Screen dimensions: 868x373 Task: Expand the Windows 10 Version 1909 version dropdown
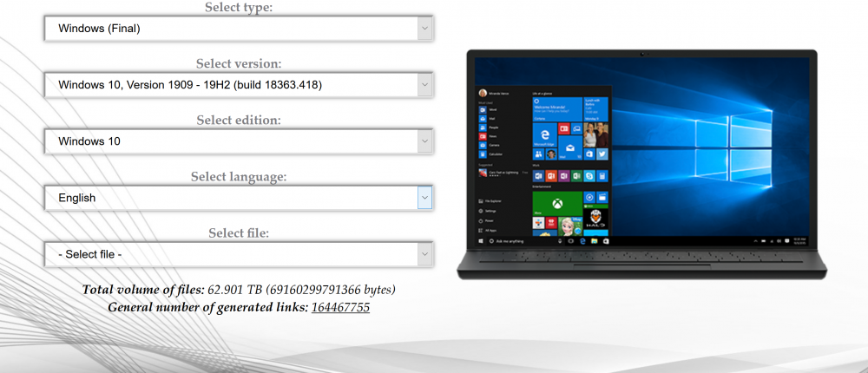point(239,85)
